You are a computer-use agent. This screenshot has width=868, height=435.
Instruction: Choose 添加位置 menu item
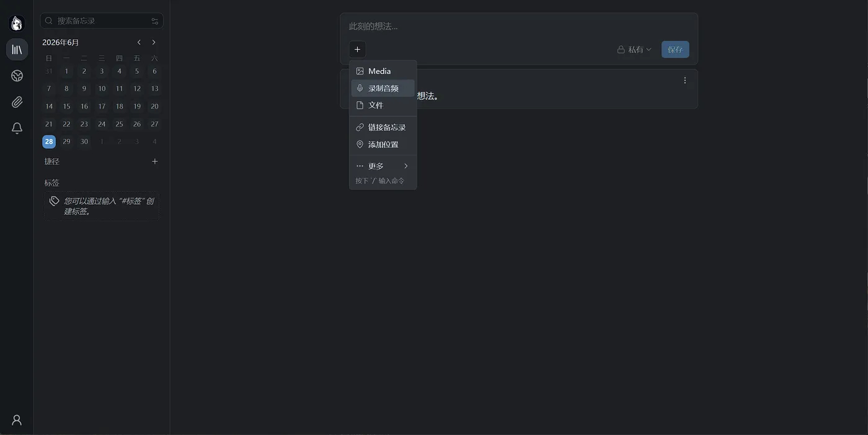coord(383,144)
